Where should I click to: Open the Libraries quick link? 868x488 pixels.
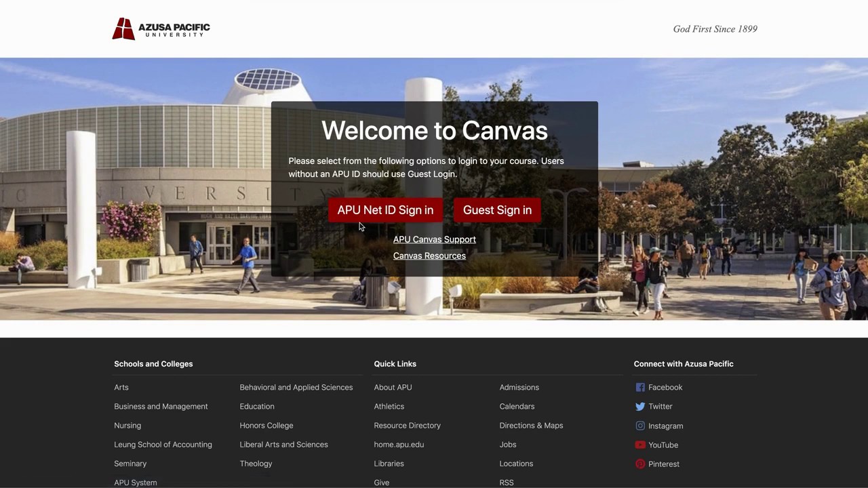pos(389,464)
